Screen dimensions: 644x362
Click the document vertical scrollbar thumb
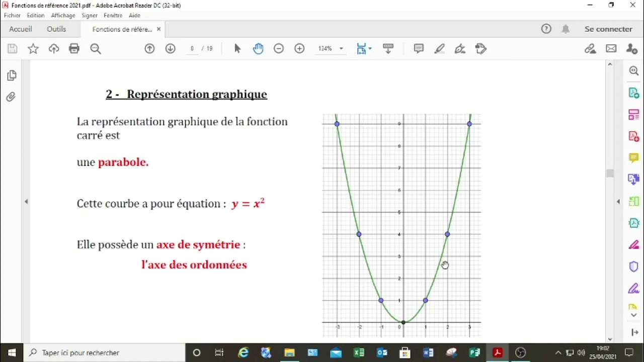point(610,173)
